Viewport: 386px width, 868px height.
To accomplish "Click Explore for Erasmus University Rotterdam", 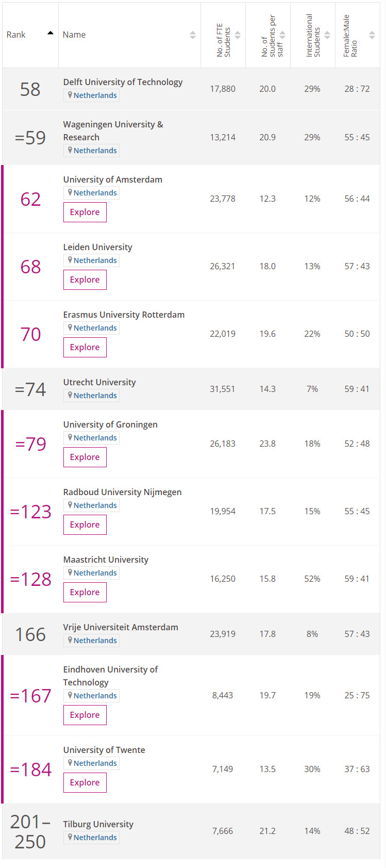I will coord(85,347).
